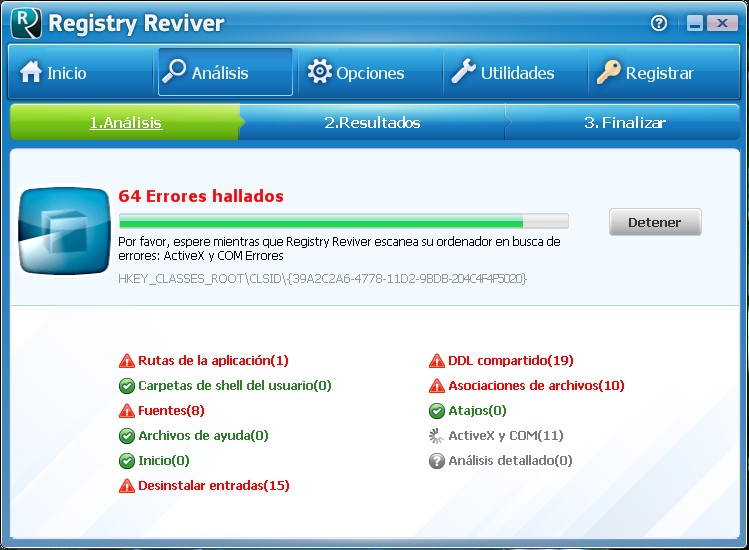
Task: Select the Fuentes(8) entry
Action: click(171, 410)
